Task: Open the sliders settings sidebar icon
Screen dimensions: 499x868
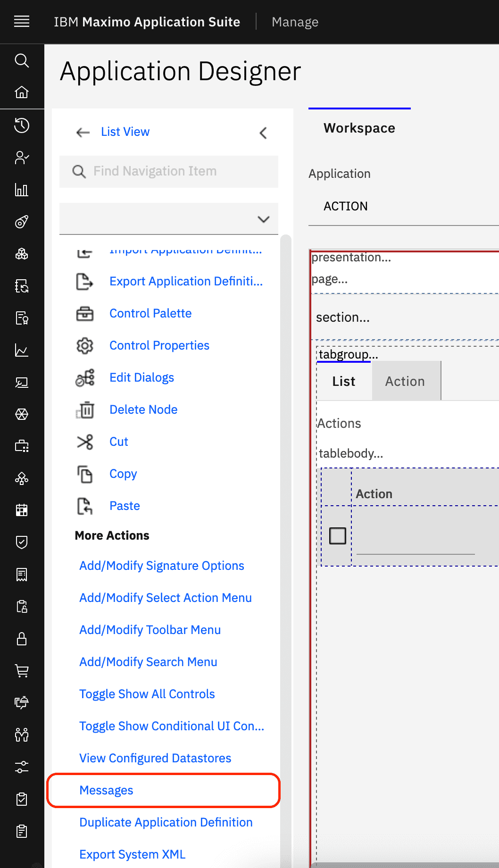Action: 22,767
